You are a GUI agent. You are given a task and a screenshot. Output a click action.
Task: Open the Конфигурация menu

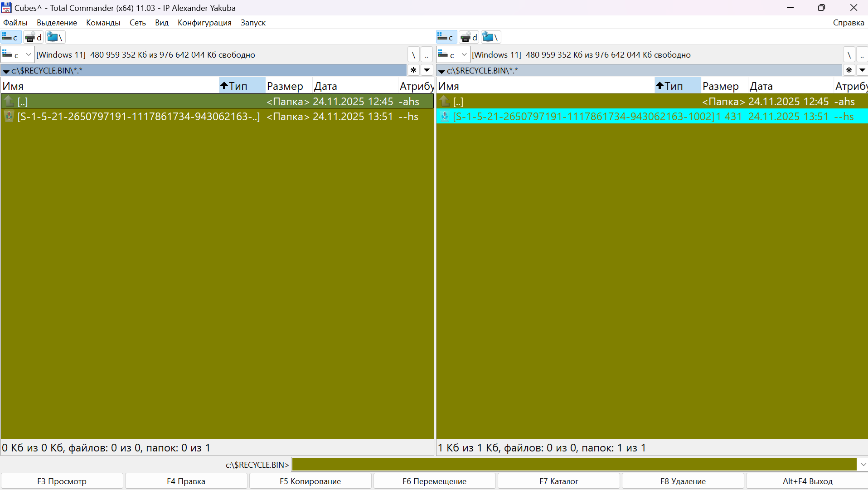(x=204, y=23)
